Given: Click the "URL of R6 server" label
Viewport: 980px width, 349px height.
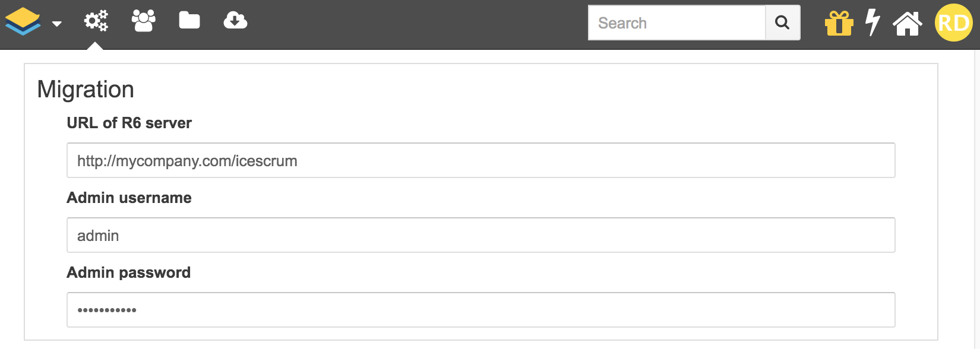Looking at the screenshot, I should [129, 123].
